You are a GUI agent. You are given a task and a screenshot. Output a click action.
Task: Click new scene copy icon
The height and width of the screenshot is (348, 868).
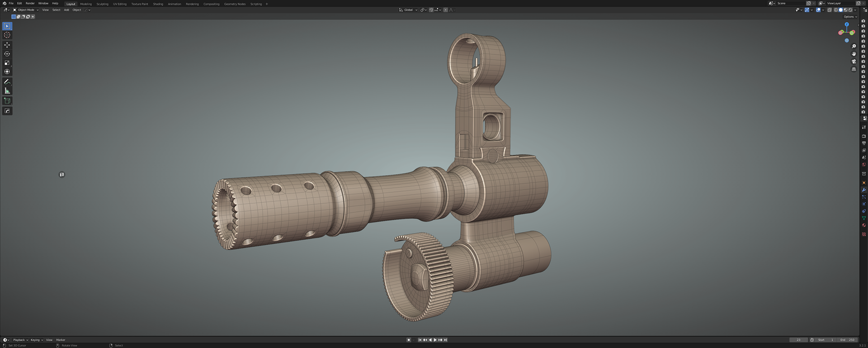coord(808,3)
